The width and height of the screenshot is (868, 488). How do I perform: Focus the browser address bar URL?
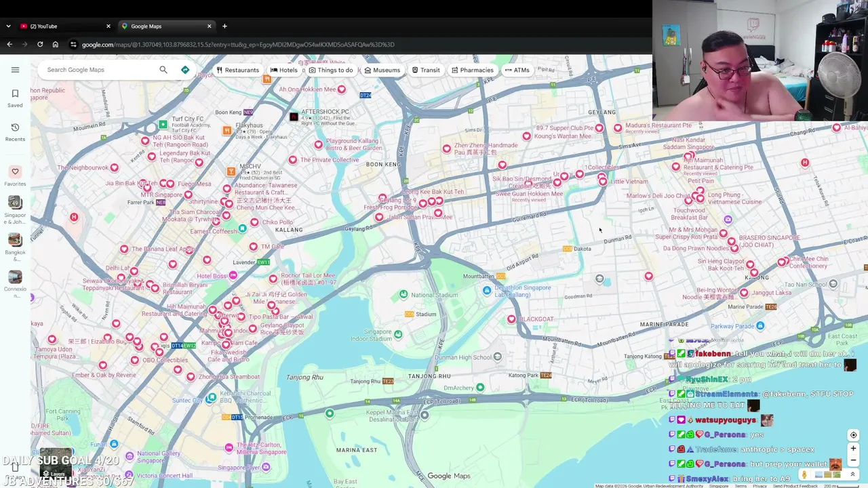(238, 45)
